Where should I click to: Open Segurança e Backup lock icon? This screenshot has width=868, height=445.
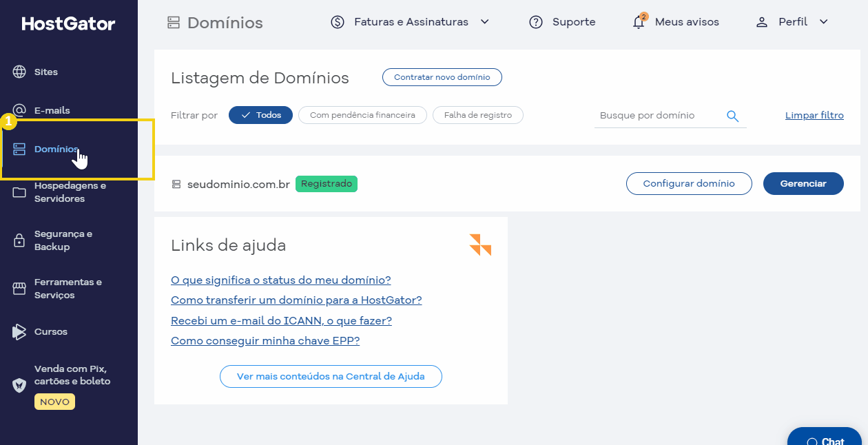pyautogui.click(x=19, y=240)
